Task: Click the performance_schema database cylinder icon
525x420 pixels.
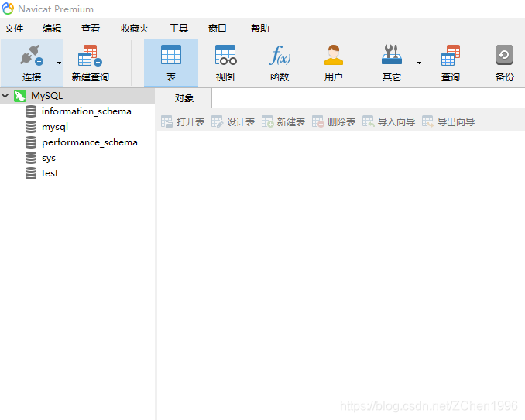Action: 31,142
